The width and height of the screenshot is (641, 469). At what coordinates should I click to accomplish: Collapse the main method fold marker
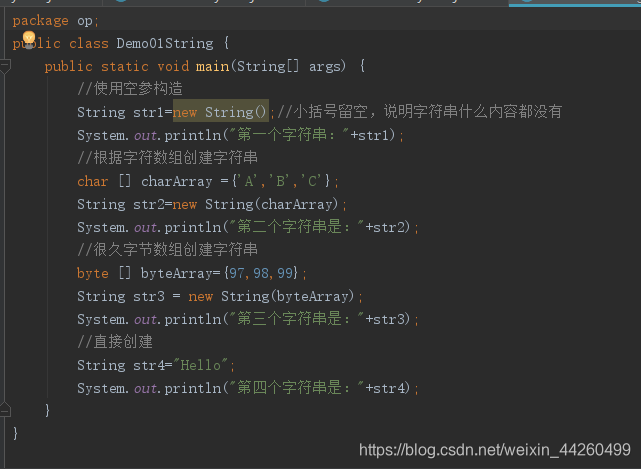click(x=5, y=66)
